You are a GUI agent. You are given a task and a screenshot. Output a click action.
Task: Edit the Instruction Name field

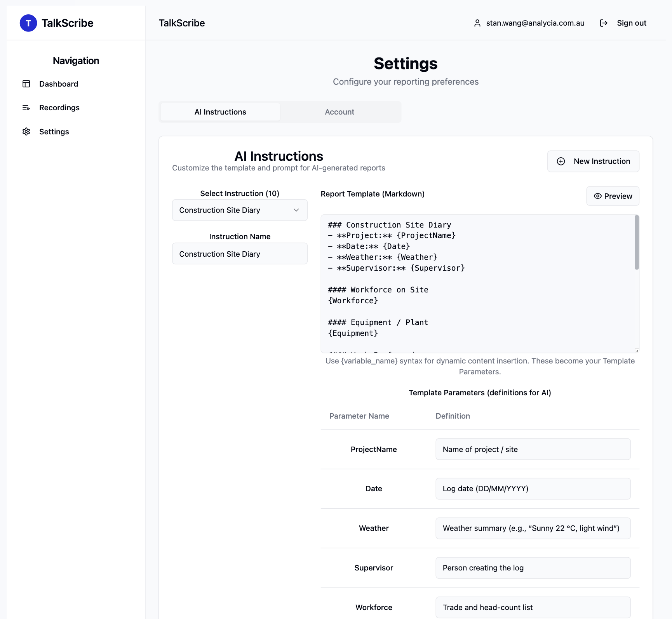click(x=240, y=254)
